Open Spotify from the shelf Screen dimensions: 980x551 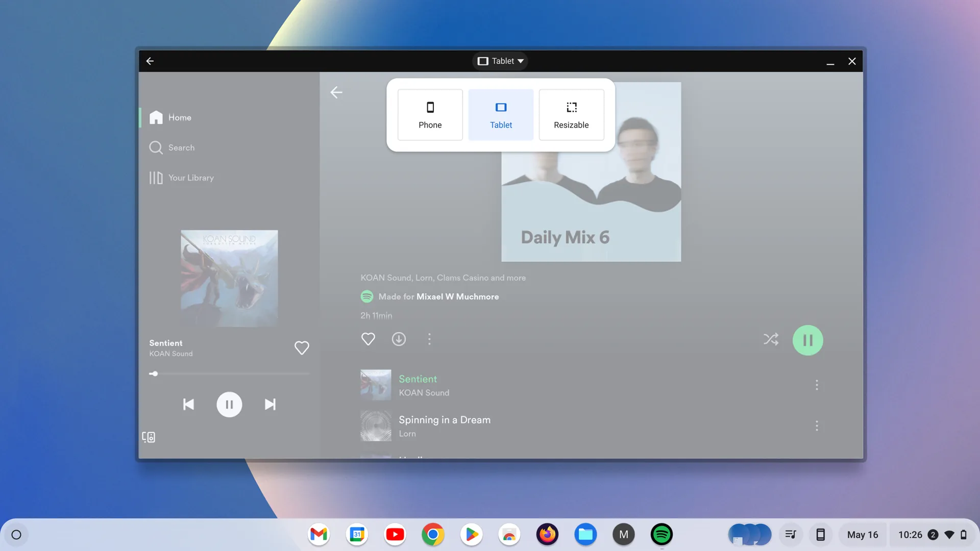click(x=661, y=535)
